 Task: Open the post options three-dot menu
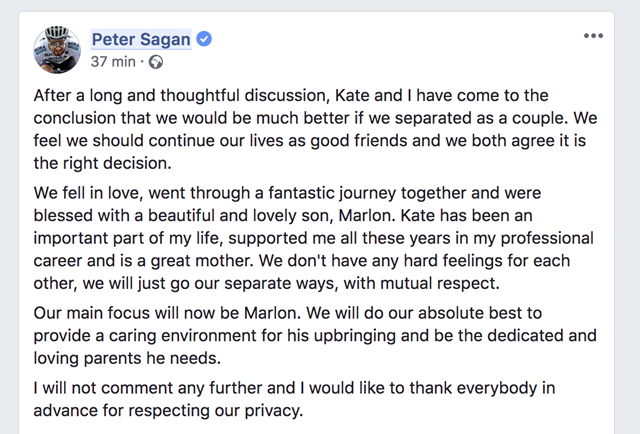click(593, 36)
